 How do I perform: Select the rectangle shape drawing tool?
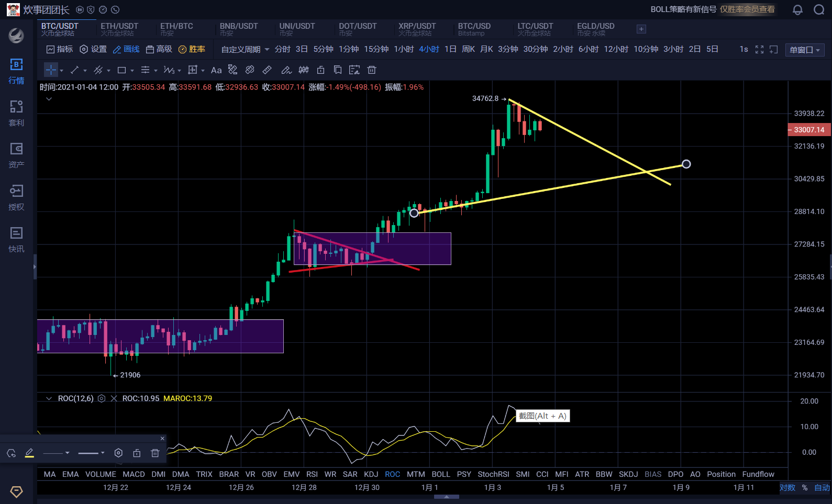point(122,70)
